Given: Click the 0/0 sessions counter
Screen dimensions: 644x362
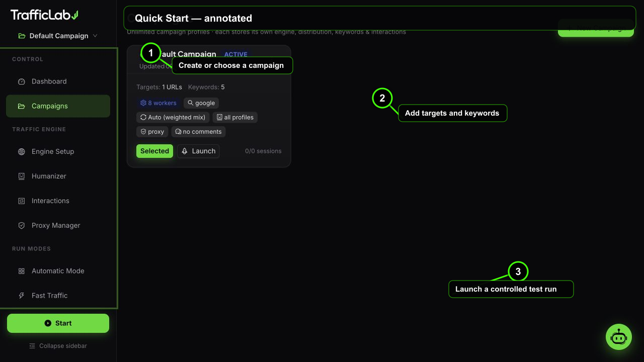Looking at the screenshot, I should [263, 151].
